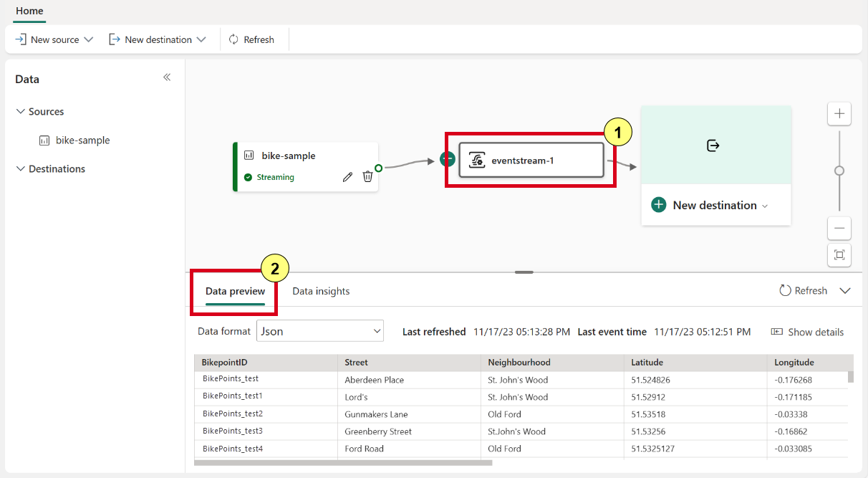The height and width of the screenshot is (478, 868).
Task: Delete bike-sample source using trash icon
Action: (x=367, y=176)
